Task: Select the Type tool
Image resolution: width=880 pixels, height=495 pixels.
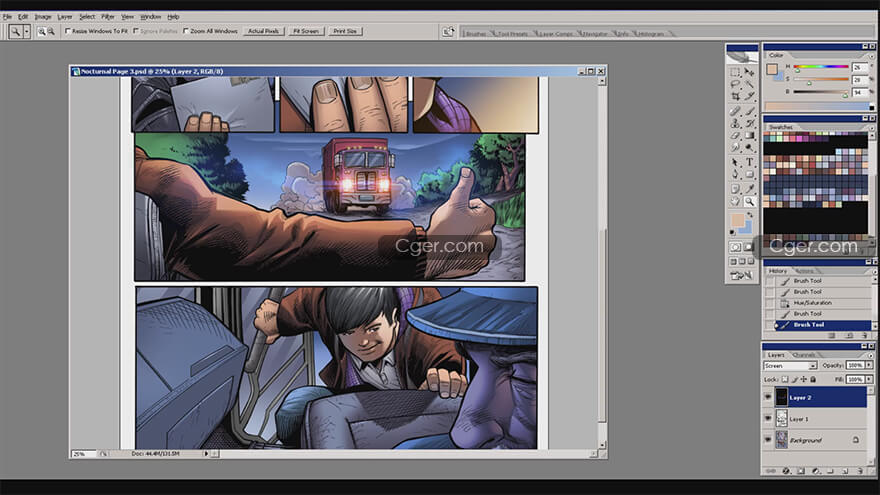Action: [749, 162]
